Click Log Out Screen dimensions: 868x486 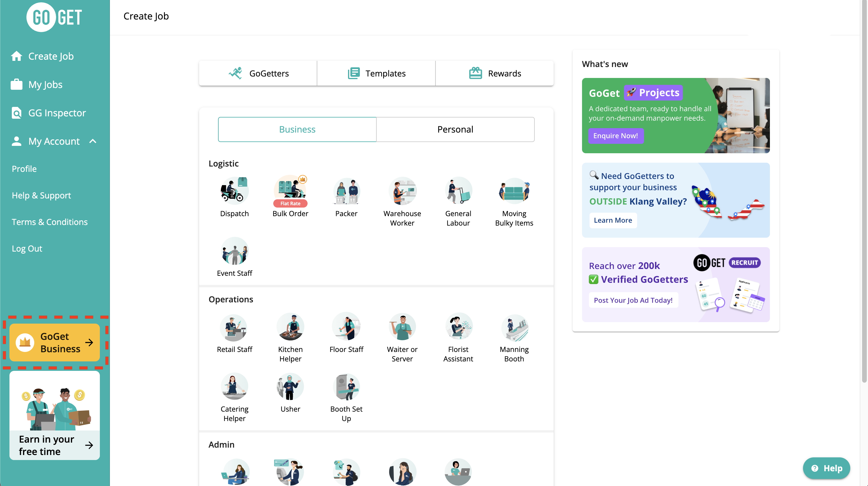[27, 249]
